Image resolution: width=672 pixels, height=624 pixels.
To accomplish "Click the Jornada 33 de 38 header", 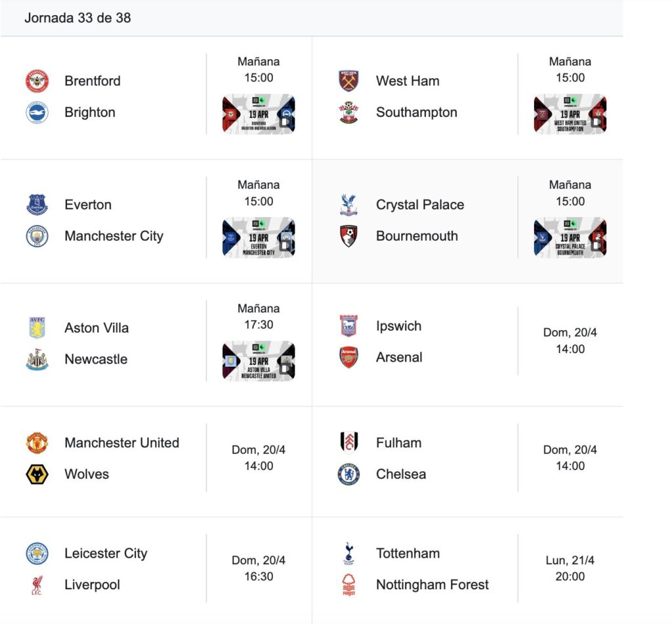I will [x=77, y=18].
